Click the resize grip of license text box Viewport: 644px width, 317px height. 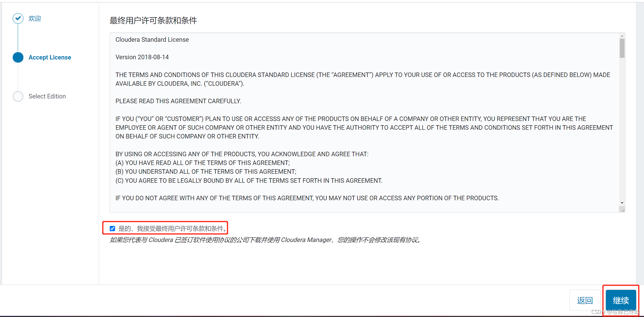622,209
